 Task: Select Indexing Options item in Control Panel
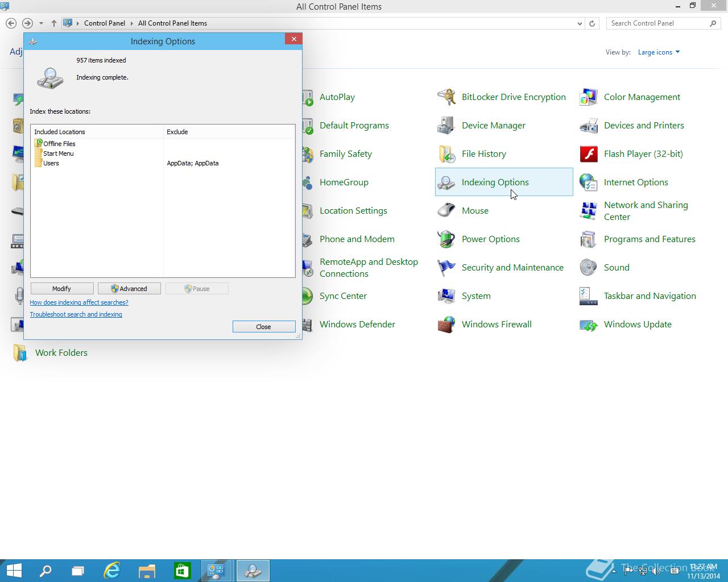pyautogui.click(x=504, y=182)
